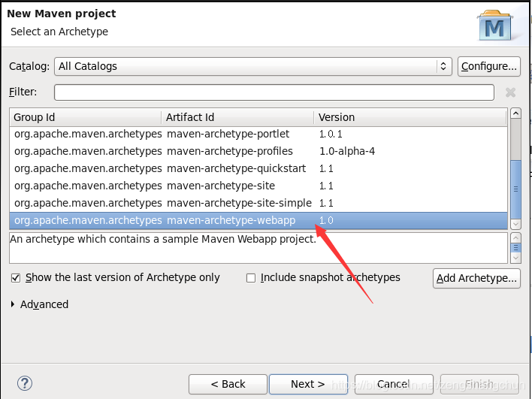Proceed with the Next > button

[308, 384]
